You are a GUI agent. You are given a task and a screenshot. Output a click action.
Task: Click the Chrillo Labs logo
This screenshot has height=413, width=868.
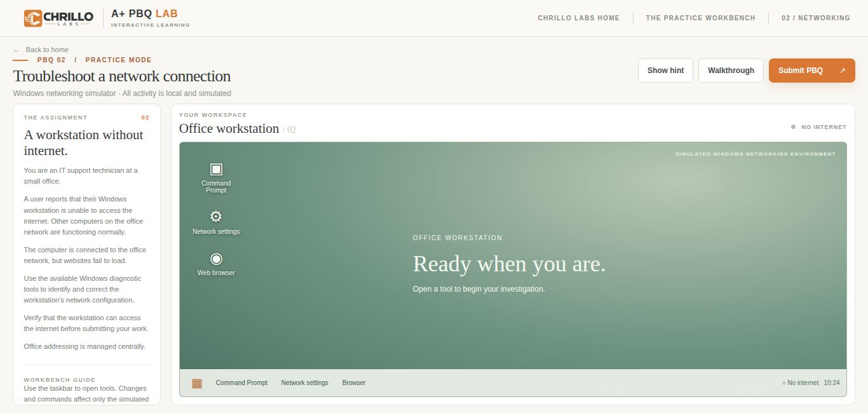pos(58,18)
